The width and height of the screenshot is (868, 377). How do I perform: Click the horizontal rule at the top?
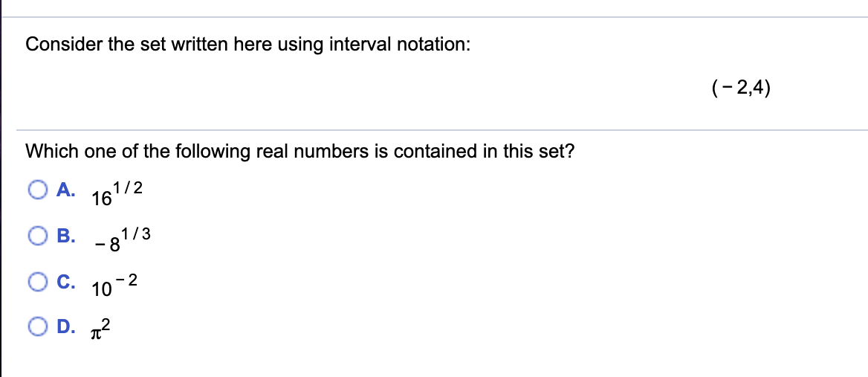click(x=435, y=16)
